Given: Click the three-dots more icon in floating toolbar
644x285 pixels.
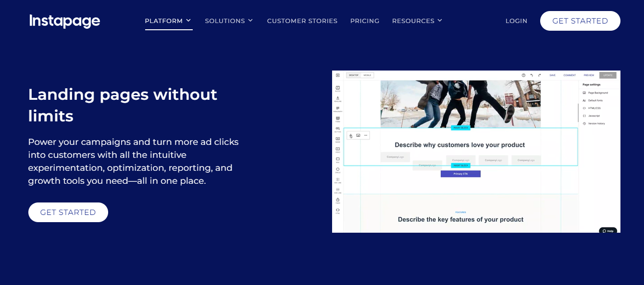Looking at the screenshot, I should click(366, 136).
